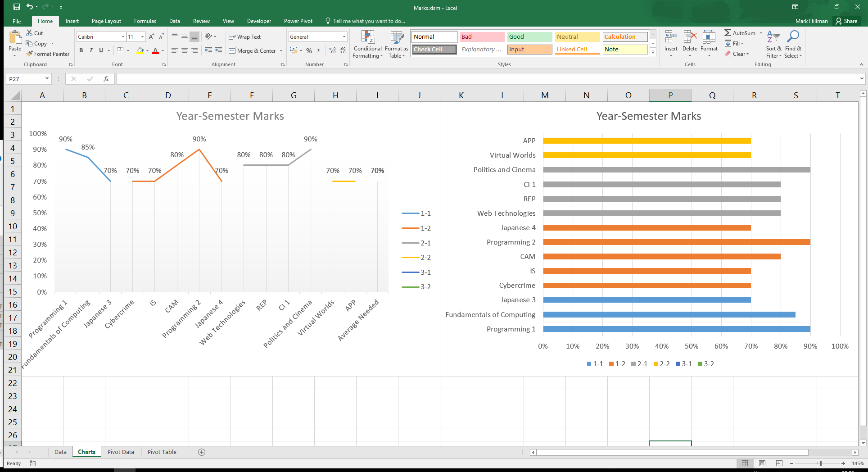Image resolution: width=868 pixels, height=472 pixels.
Task: Expand the formula bar
Action: click(x=862, y=79)
